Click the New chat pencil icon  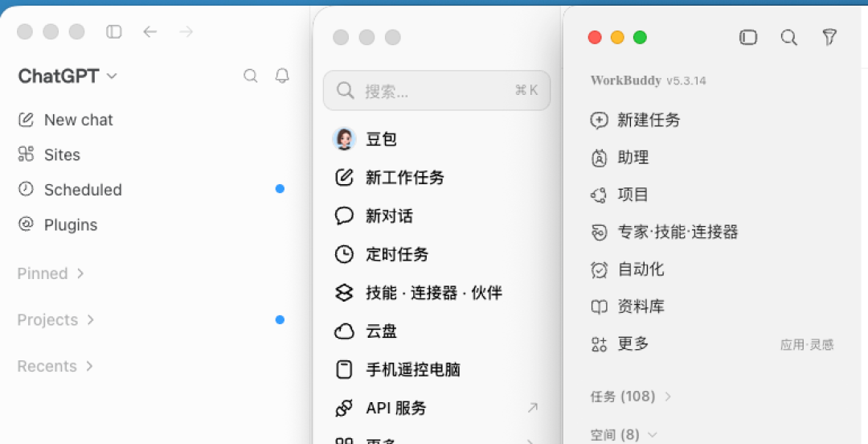[26, 120]
